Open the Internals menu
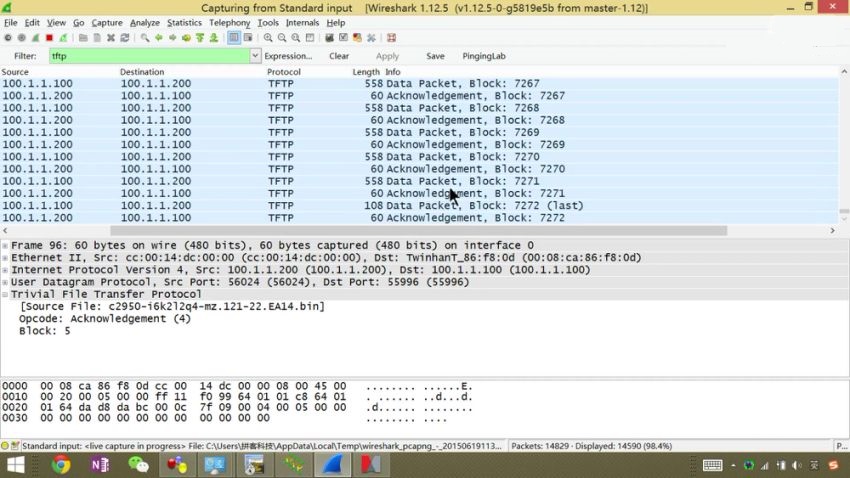 [x=302, y=23]
